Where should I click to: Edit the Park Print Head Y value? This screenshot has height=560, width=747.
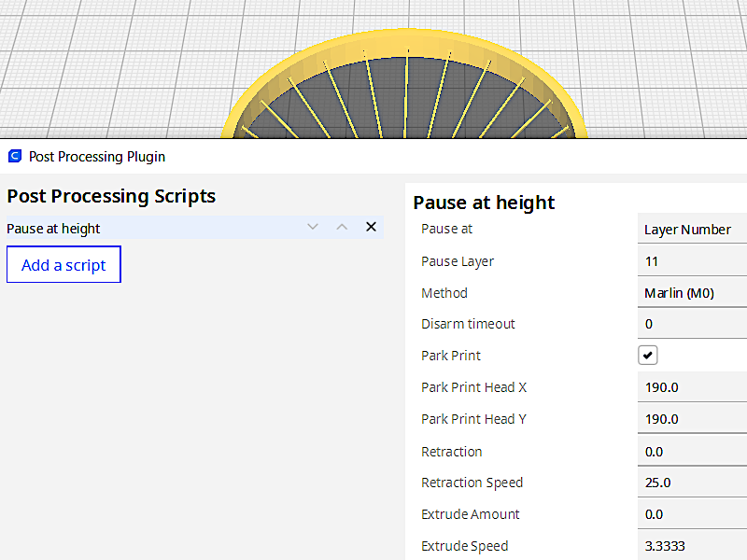[692, 418]
